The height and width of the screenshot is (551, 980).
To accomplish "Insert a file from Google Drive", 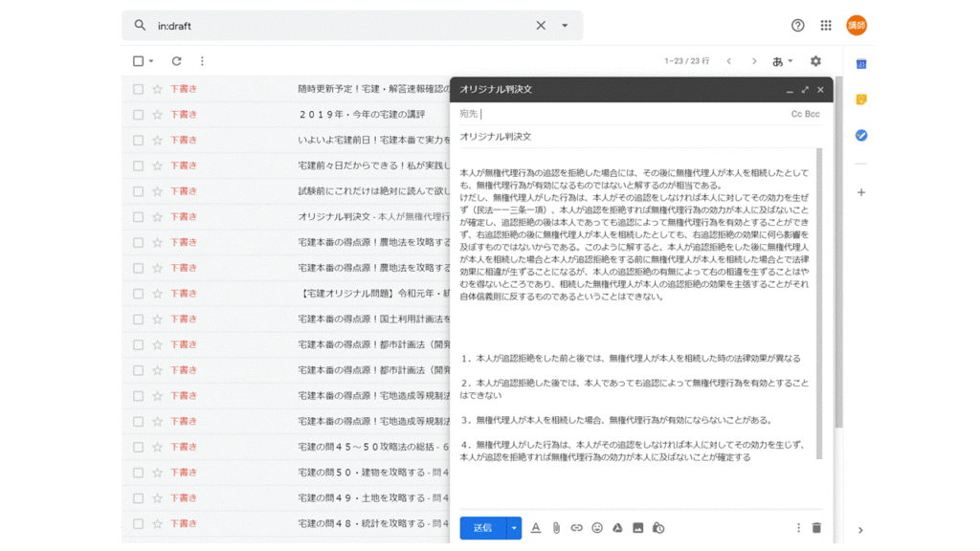I will click(x=617, y=528).
